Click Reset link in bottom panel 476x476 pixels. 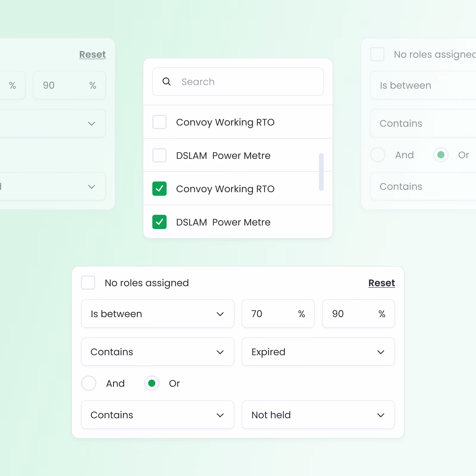[x=382, y=283]
